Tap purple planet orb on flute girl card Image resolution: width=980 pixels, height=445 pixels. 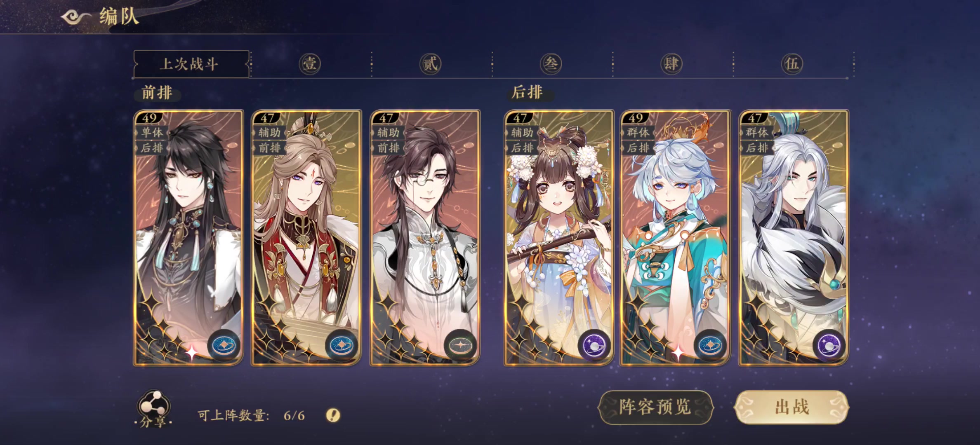[594, 345]
